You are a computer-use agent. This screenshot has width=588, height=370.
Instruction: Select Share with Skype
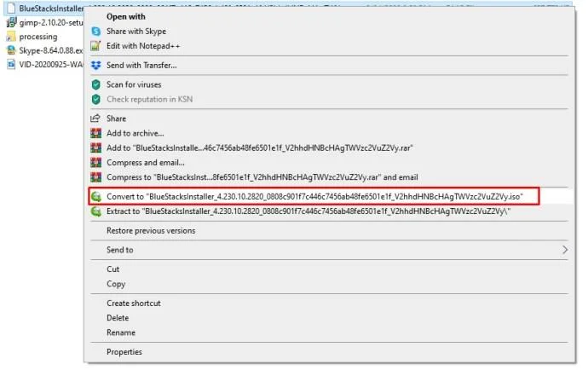point(136,32)
